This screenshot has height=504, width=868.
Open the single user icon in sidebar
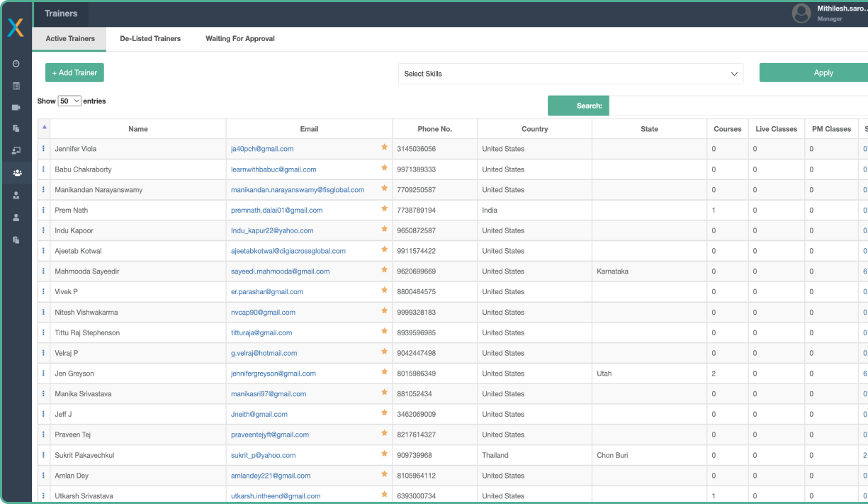pos(16,218)
